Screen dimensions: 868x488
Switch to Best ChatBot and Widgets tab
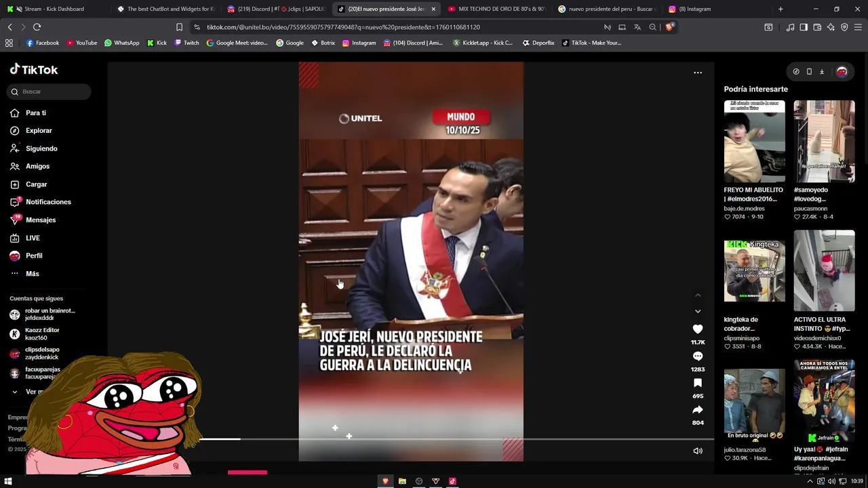(165, 9)
